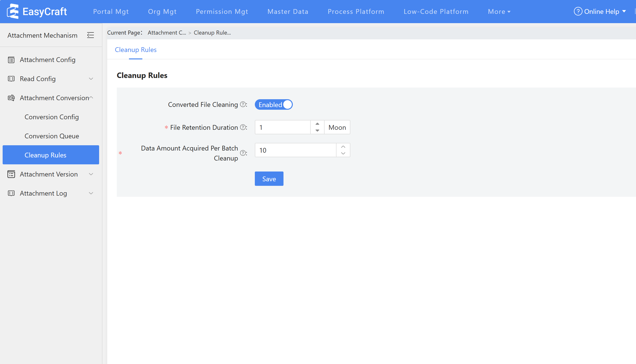Click the help icon beside Data Amount Per Batch

point(243,153)
